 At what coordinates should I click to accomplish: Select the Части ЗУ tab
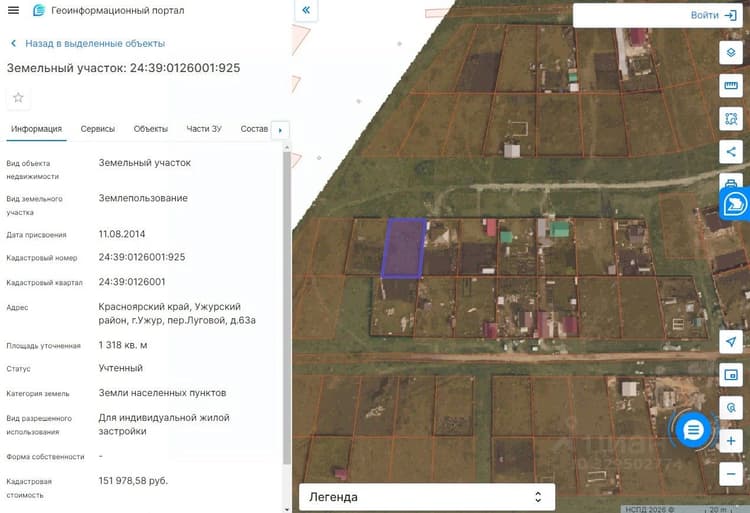[x=204, y=129]
